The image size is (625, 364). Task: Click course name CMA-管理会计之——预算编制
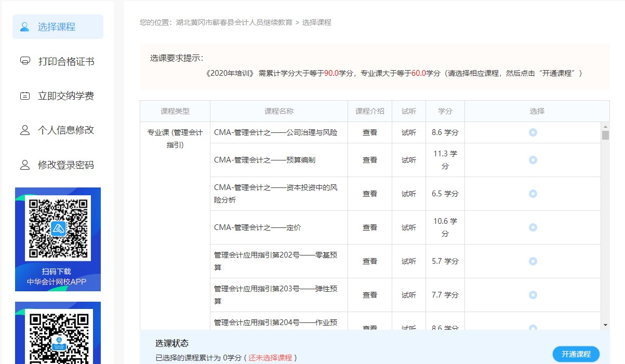pos(264,160)
